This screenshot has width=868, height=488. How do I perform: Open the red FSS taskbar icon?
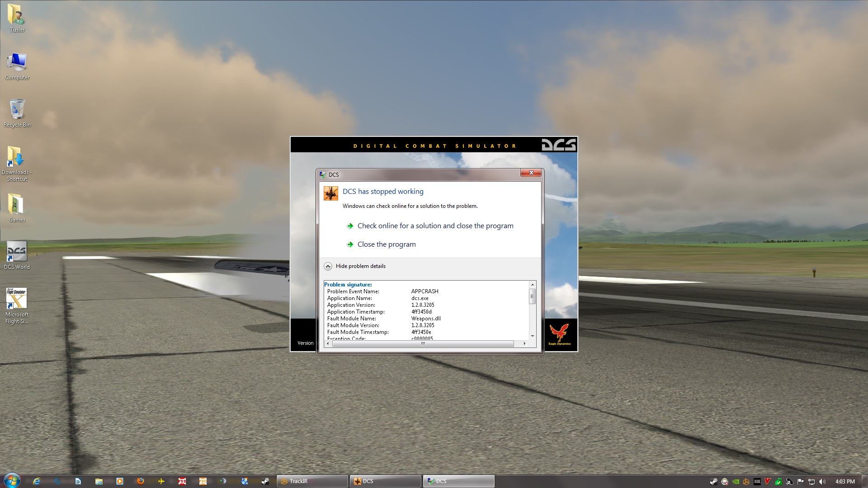[182, 481]
